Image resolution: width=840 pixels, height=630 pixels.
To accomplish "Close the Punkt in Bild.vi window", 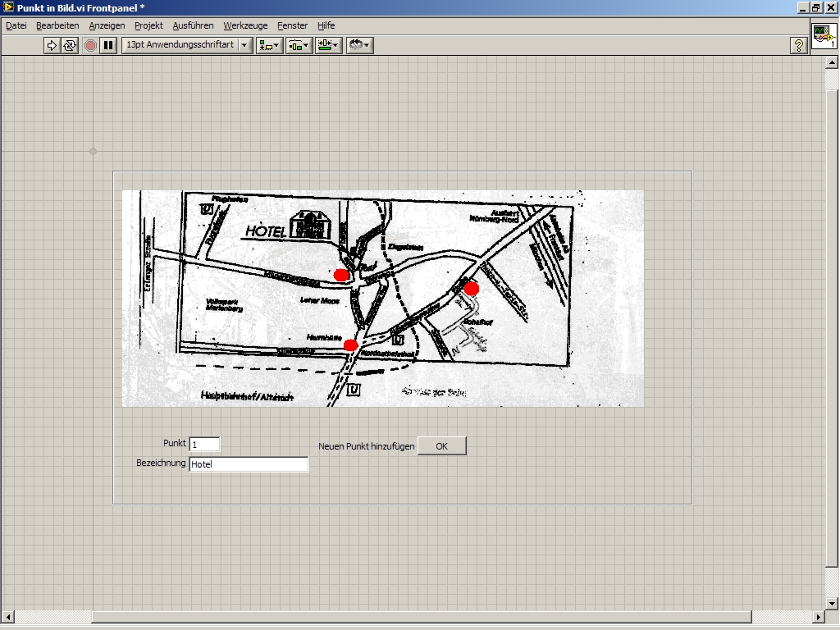I will [831, 7].
